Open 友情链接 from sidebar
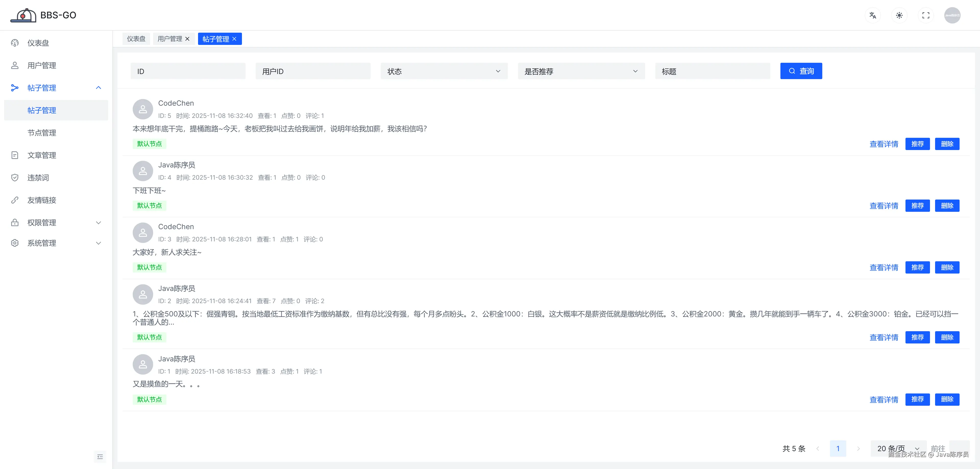 pos(42,200)
